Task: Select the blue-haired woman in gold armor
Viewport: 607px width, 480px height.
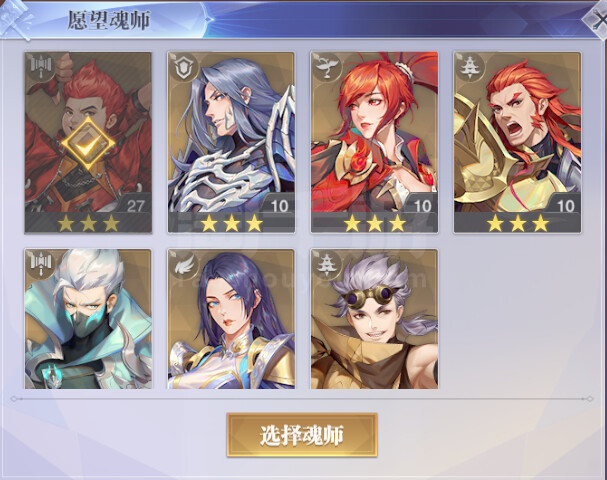Action: click(x=231, y=319)
